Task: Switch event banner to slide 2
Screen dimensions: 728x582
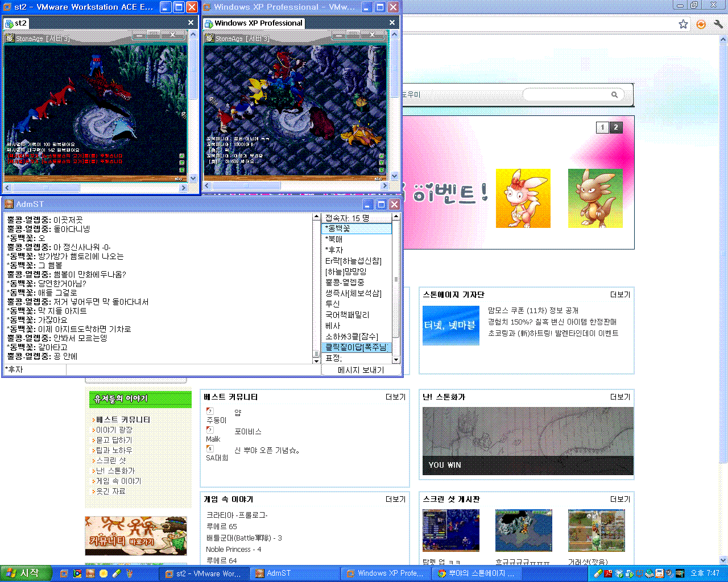Action: (x=616, y=127)
